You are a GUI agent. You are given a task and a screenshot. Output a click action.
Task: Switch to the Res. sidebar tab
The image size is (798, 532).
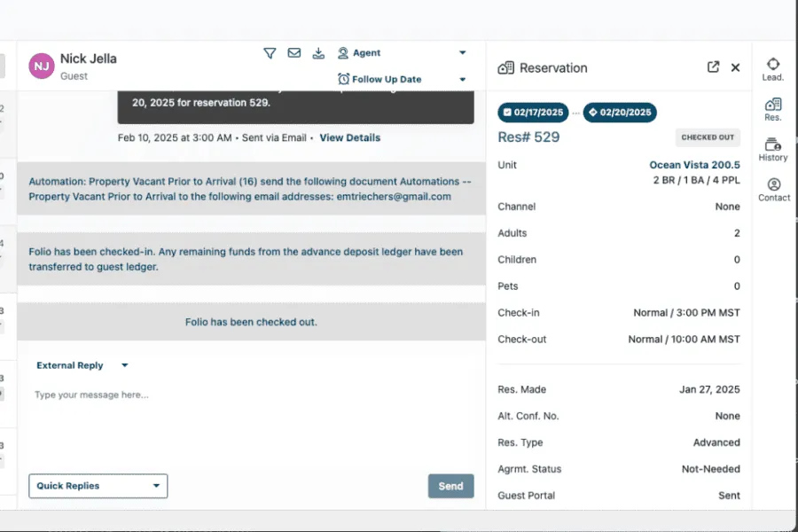[x=773, y=109]
